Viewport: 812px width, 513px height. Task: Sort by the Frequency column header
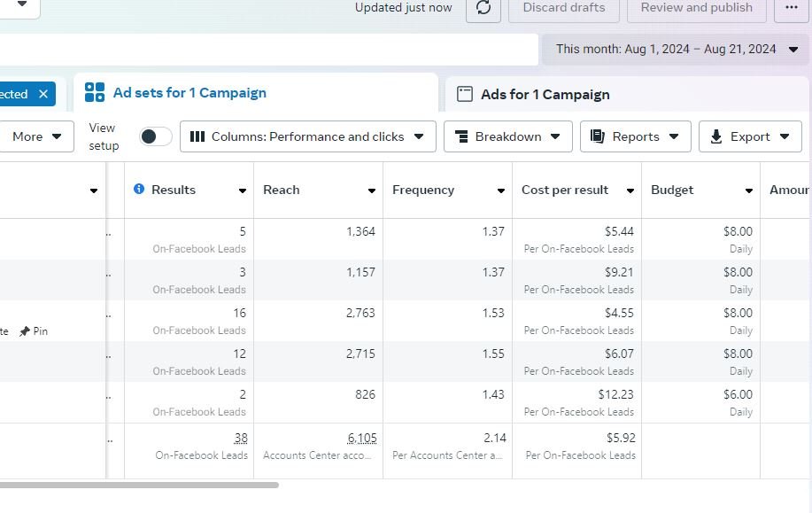[423, 190]
